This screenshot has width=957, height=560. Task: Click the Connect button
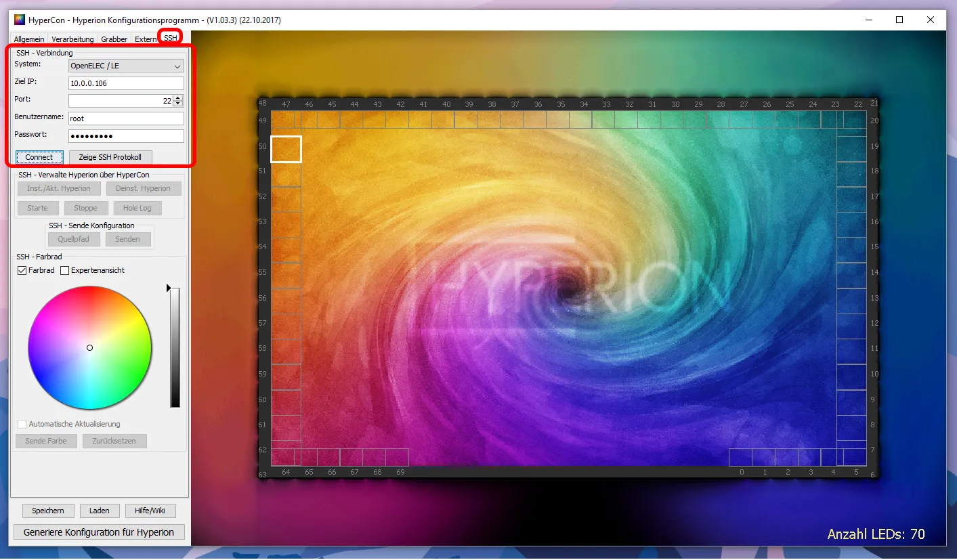39,157
